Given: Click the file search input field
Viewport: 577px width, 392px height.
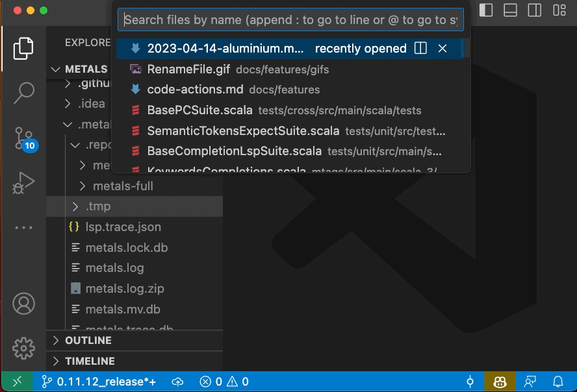Looking at the screenshot, I should [289, 19].
